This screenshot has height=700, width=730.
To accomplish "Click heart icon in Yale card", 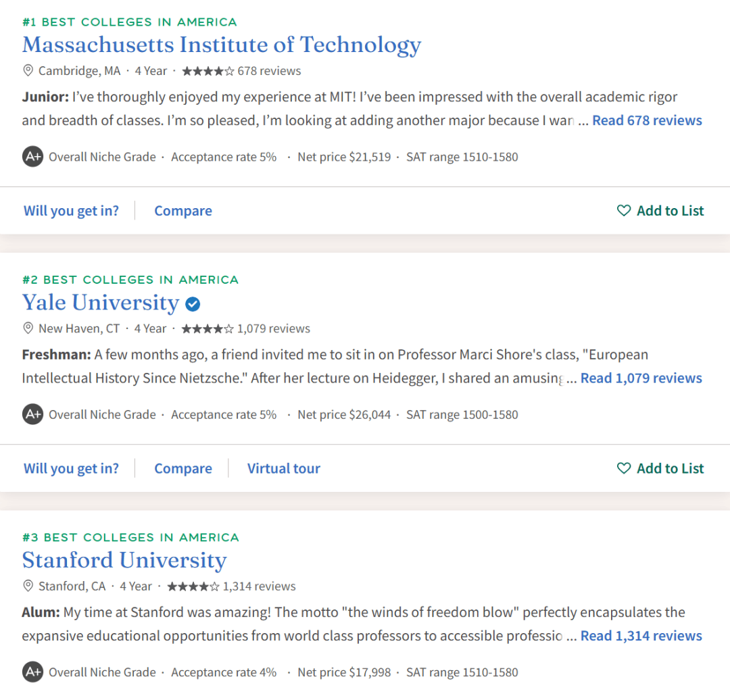I will [x=624, y=468].
